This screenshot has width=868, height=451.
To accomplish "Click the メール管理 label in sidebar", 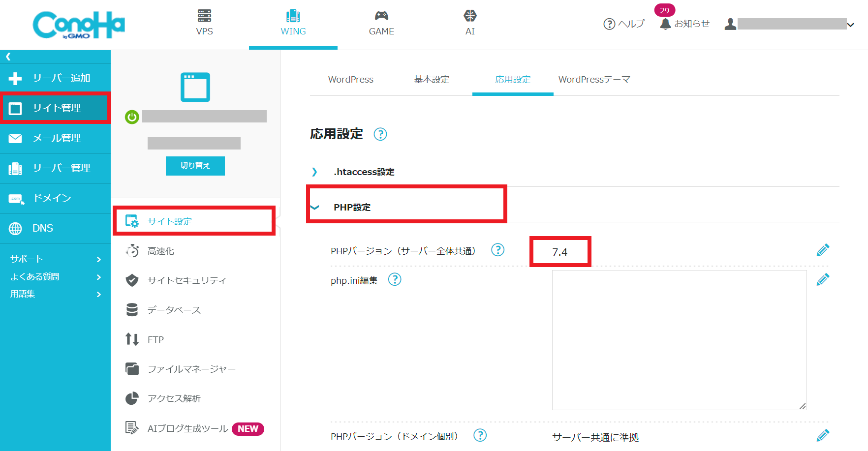I will coord(57,138).
